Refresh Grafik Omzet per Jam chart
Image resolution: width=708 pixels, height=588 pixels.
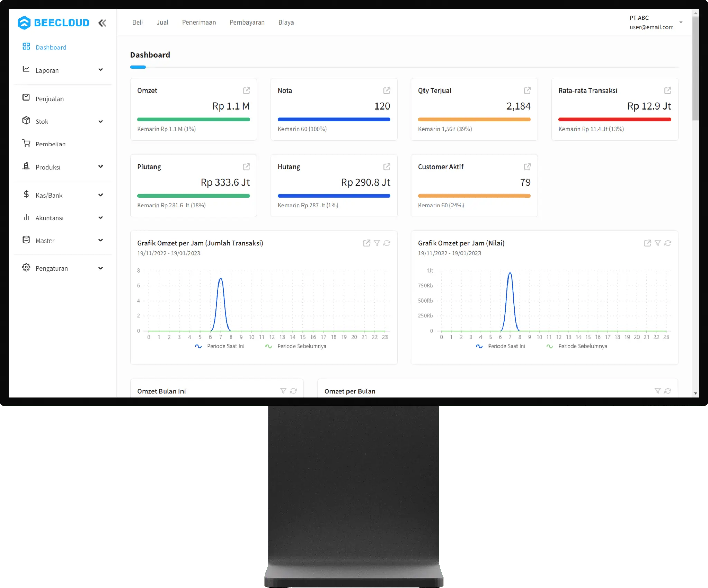388,243
